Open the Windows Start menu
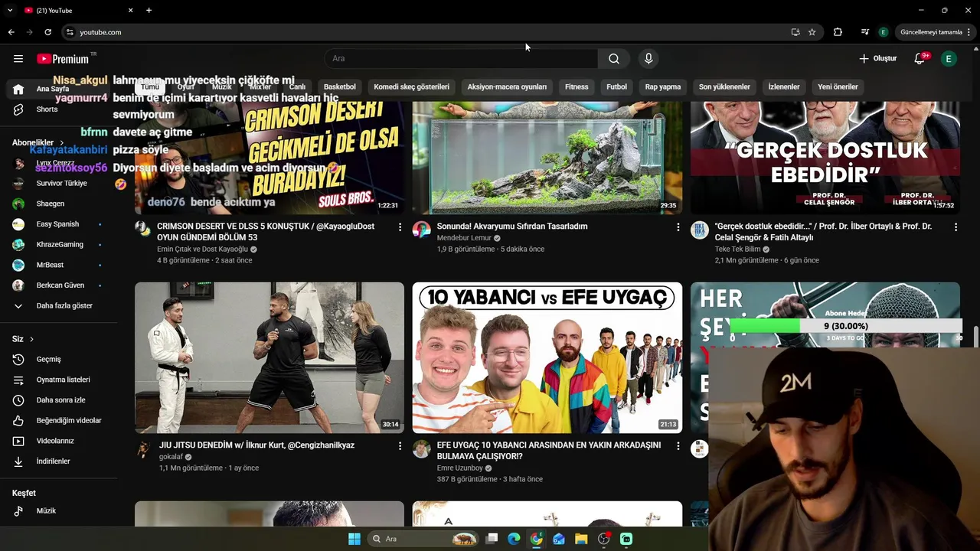 click(x=354, y=539)
